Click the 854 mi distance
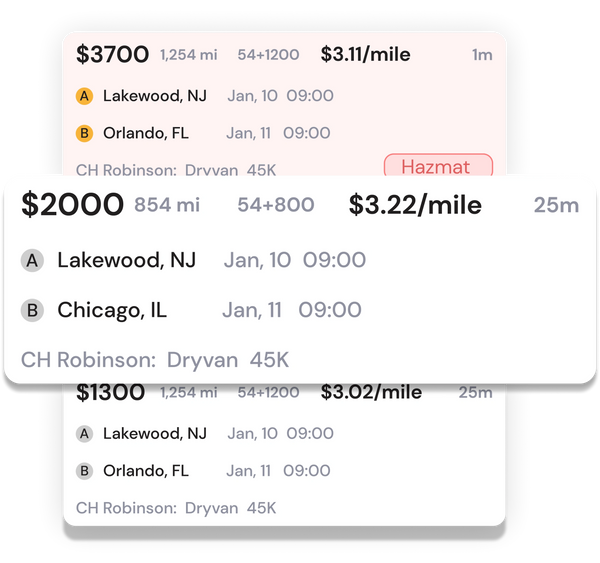The height and width of the screenshot is (563, 600). (x=167, y=206)
